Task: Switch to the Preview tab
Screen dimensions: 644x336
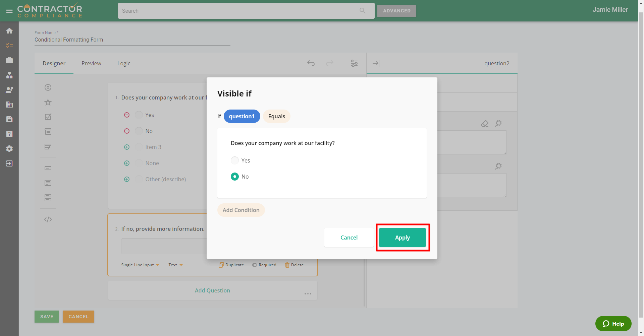Action: point(91,63)
